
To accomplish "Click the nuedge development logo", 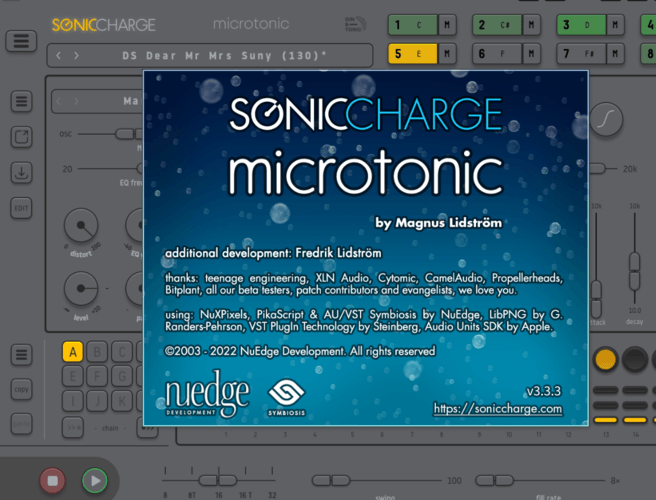I will (x=207, y=393).
